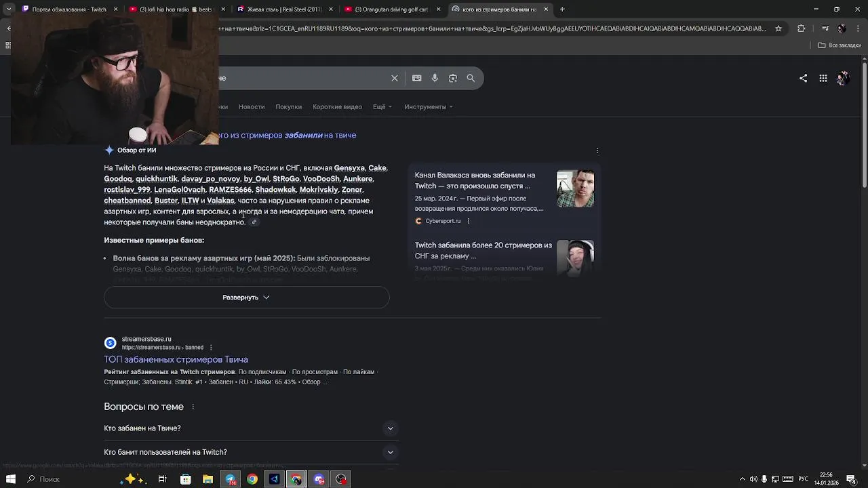Switch to the Короткие видео search tab
The image size is (868, 488).
[x=337, y=107]
